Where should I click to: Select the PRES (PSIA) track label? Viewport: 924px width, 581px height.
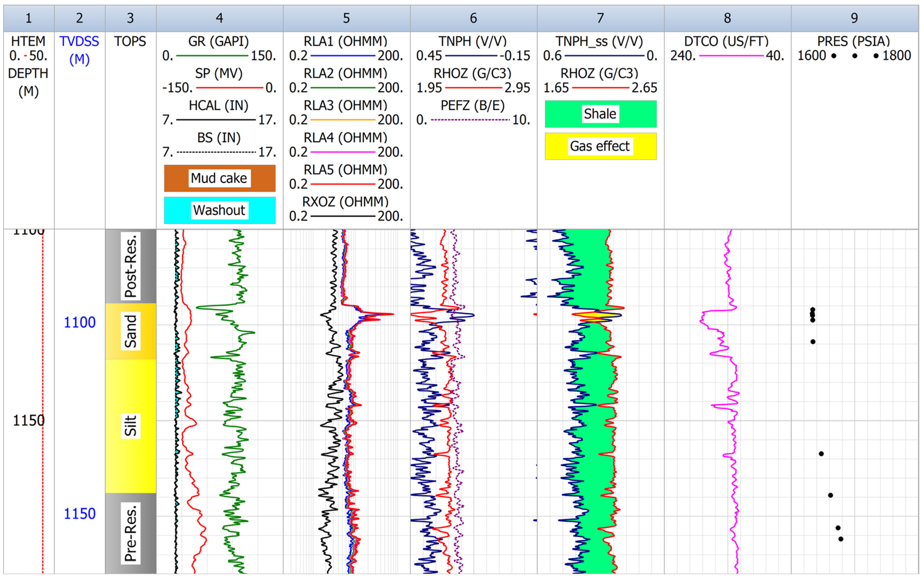point(853,41)
